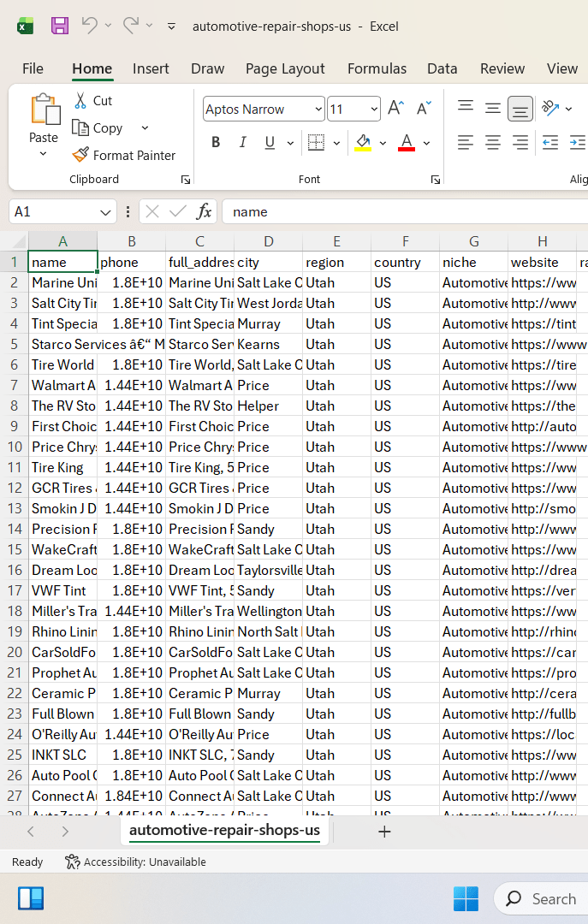This screenshot has height=924, width=588.
Task: Toggle Underline formatting
Action: pos(270,143)
